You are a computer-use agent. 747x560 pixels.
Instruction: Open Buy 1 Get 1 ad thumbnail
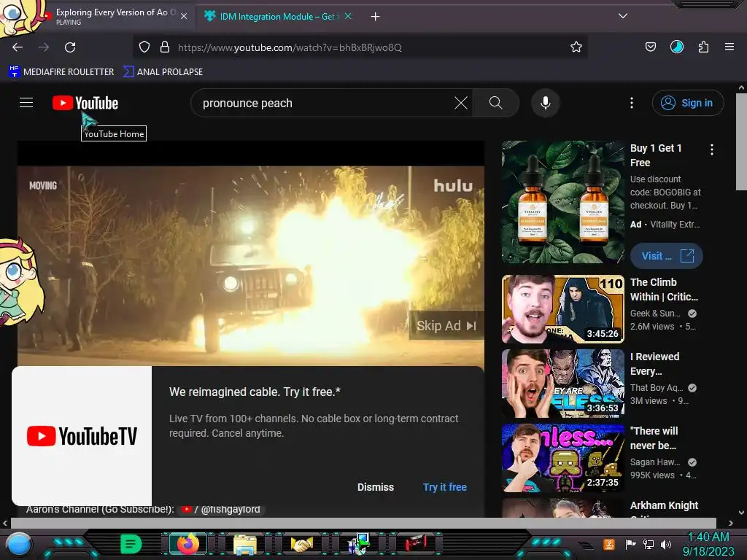point(562,202)
